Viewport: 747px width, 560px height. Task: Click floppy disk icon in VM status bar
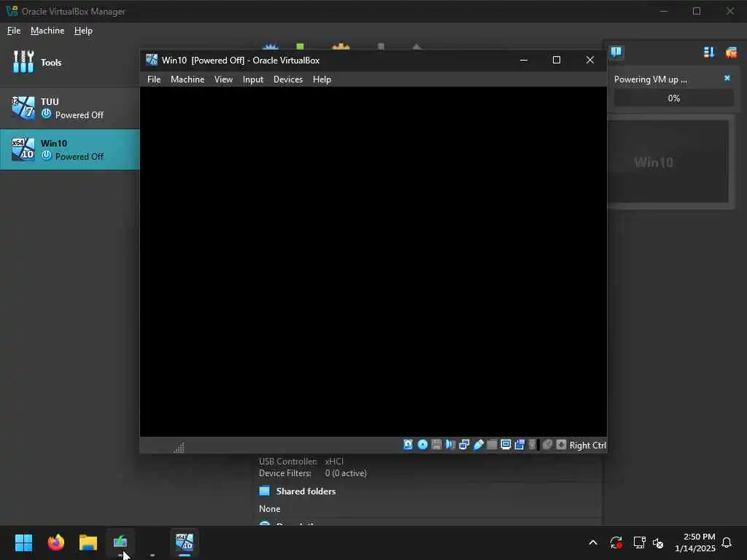436,445
